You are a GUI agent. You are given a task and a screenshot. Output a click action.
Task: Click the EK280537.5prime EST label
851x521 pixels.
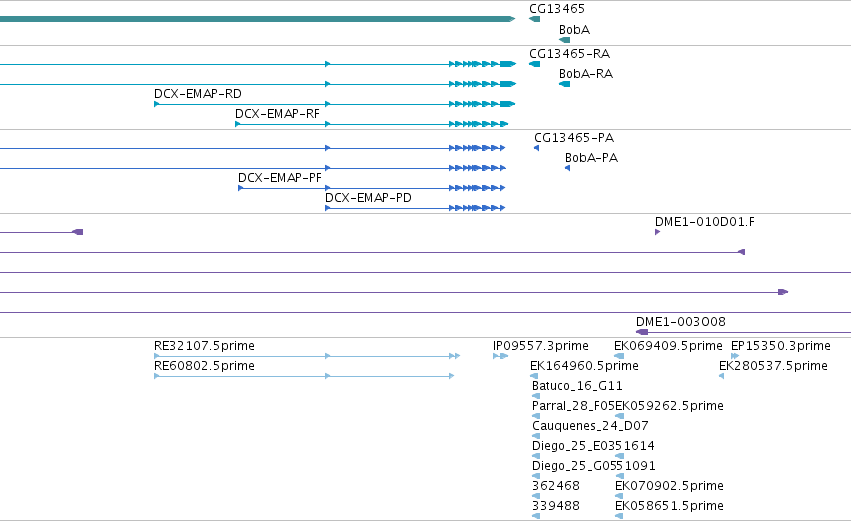(773, 366)
